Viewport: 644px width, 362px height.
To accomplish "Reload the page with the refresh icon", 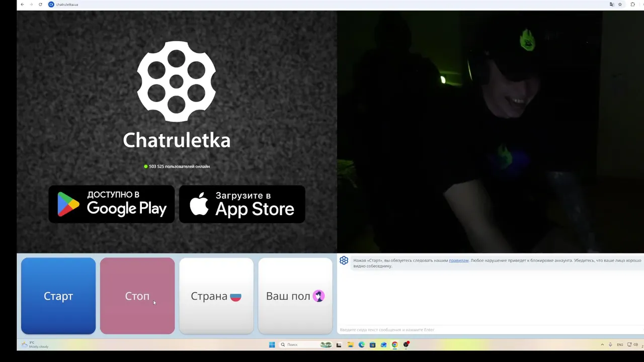I will click(x=40, y=5).
